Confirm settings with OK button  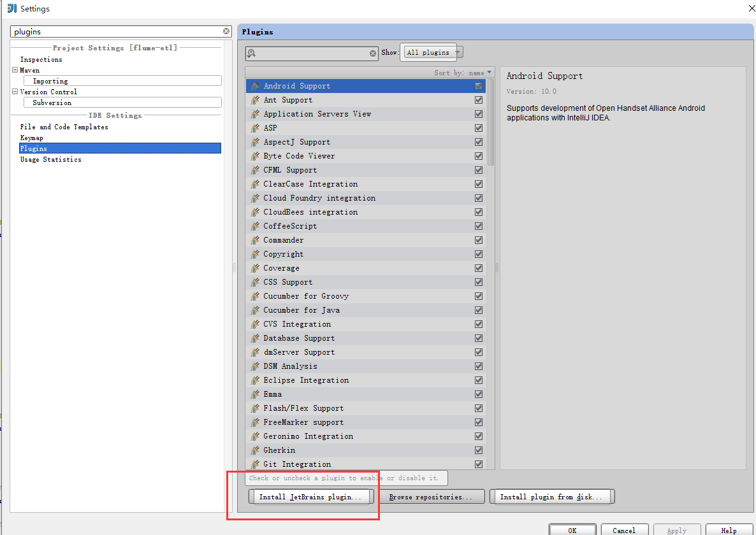pyautogui.click(x=572, y=530)
